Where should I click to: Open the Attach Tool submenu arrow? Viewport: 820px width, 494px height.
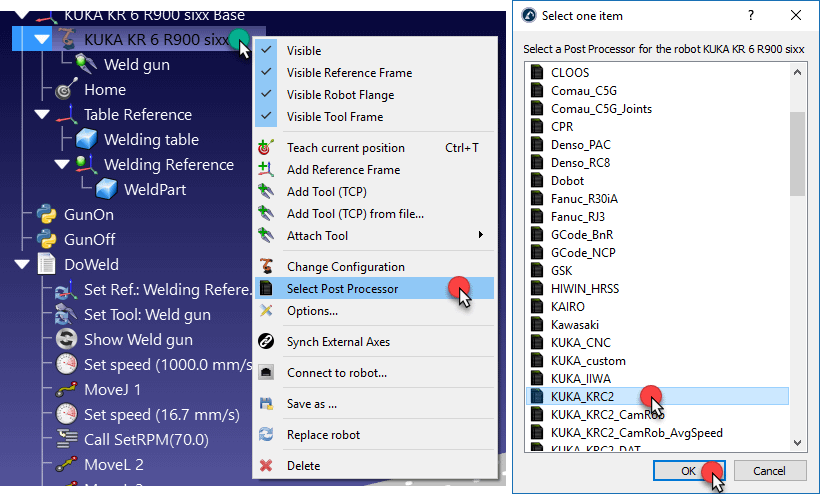coord(480,235)
